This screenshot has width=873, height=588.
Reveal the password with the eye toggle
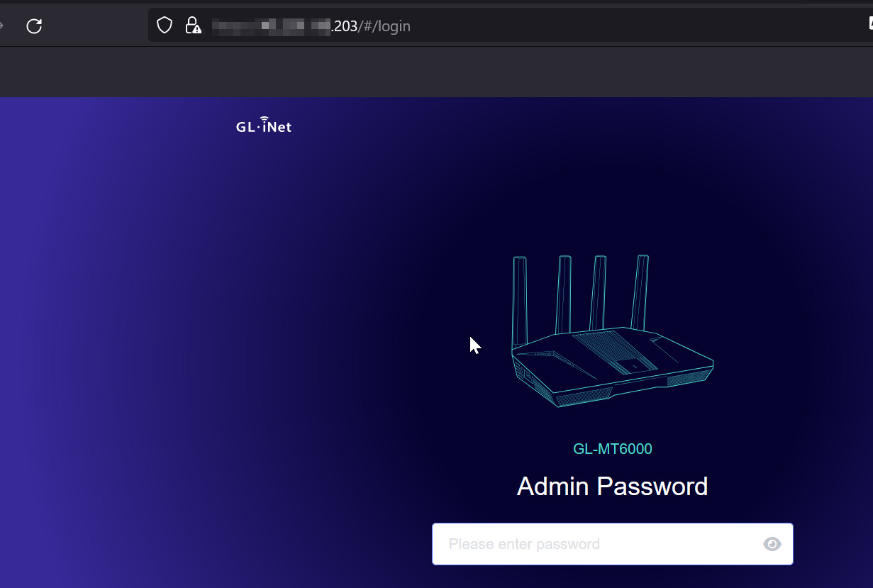click(772, 544)
